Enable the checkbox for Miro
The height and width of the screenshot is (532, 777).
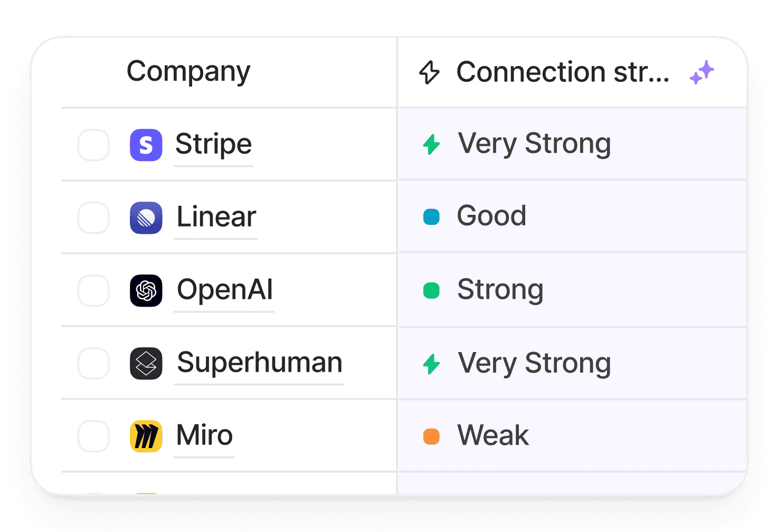point(93,436)
